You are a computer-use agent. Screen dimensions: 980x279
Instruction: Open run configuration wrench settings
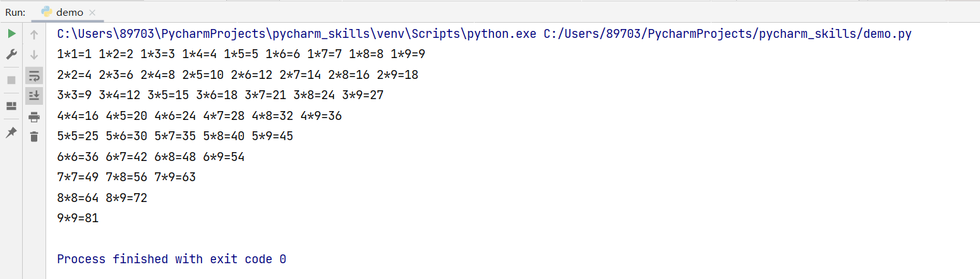click(x=11, y=55)
